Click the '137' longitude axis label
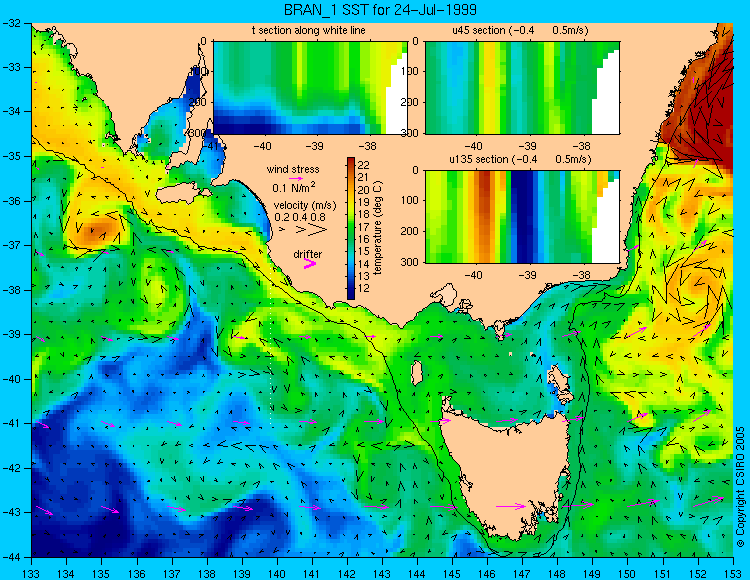The image size is (750, 580). [x=172, y=573]
